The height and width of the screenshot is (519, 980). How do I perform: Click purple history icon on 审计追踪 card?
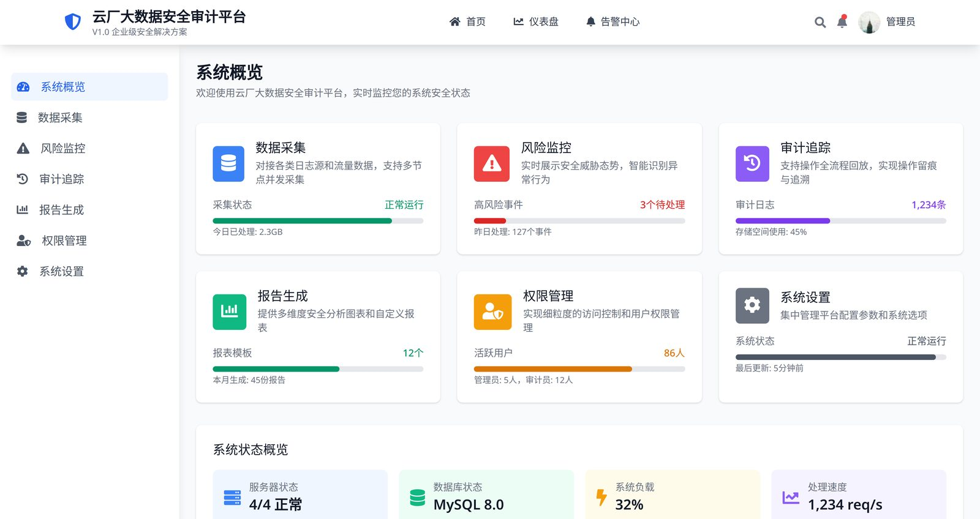click(752, 163)
